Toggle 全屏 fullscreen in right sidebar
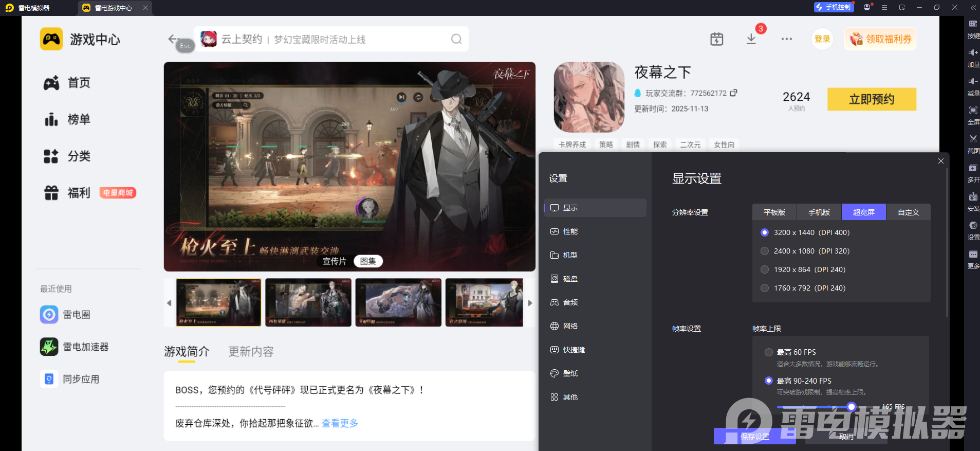Viewport: 980px width, 451px height. tap(973, 116)
